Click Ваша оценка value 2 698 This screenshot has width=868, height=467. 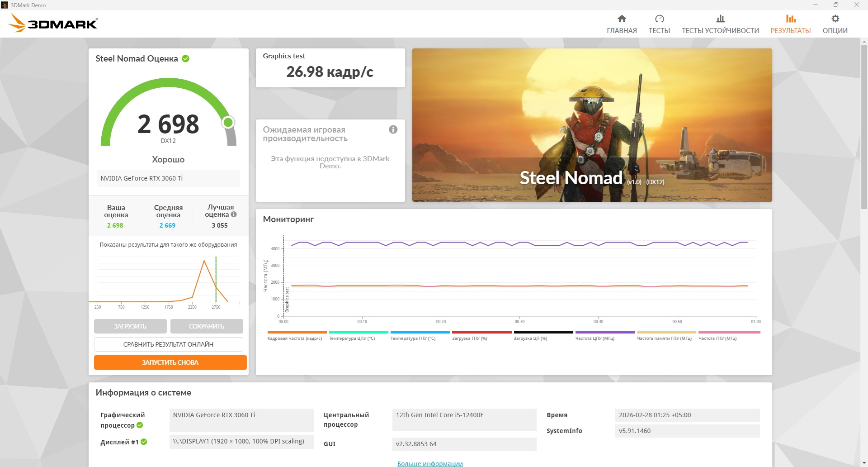tap(115, 225)
